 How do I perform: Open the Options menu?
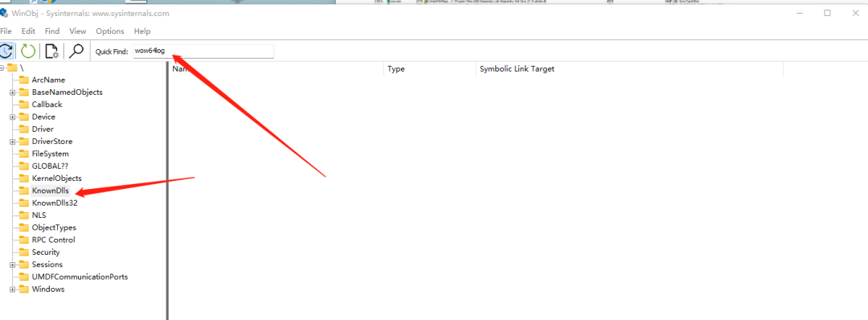[110, 31]
